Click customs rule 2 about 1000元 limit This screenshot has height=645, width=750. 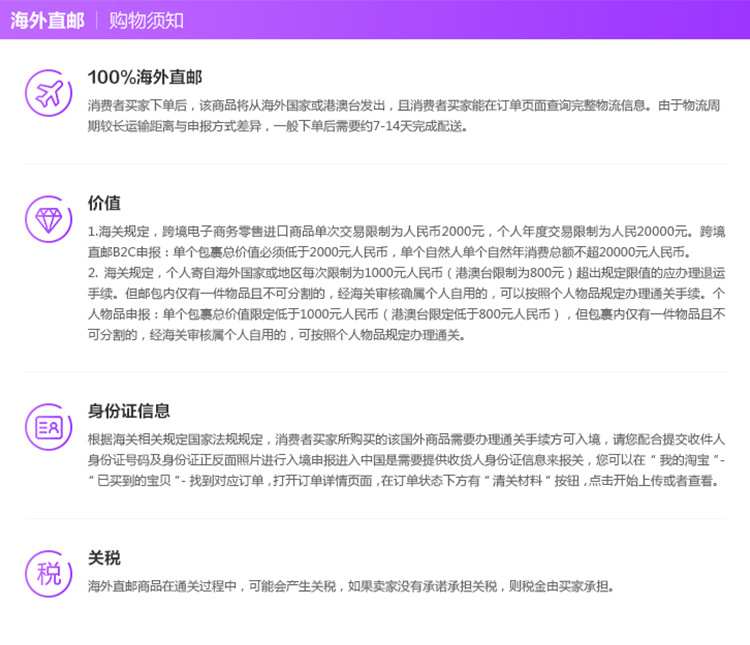tap(407, 304)
